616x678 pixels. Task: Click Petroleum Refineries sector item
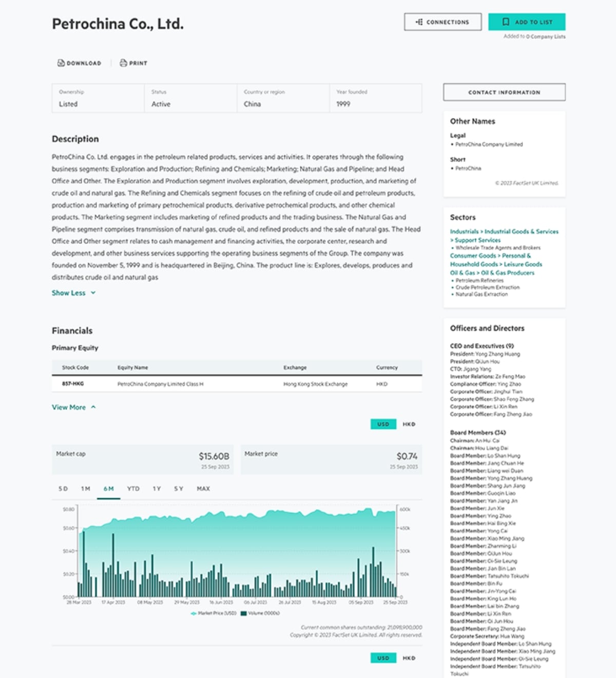click(x=479, y=280)
